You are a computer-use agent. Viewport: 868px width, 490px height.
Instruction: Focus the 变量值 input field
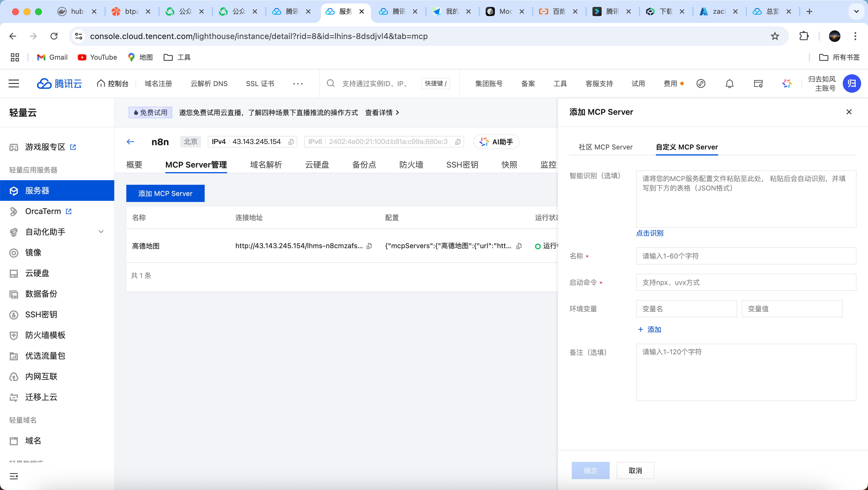tap(792, 309)
